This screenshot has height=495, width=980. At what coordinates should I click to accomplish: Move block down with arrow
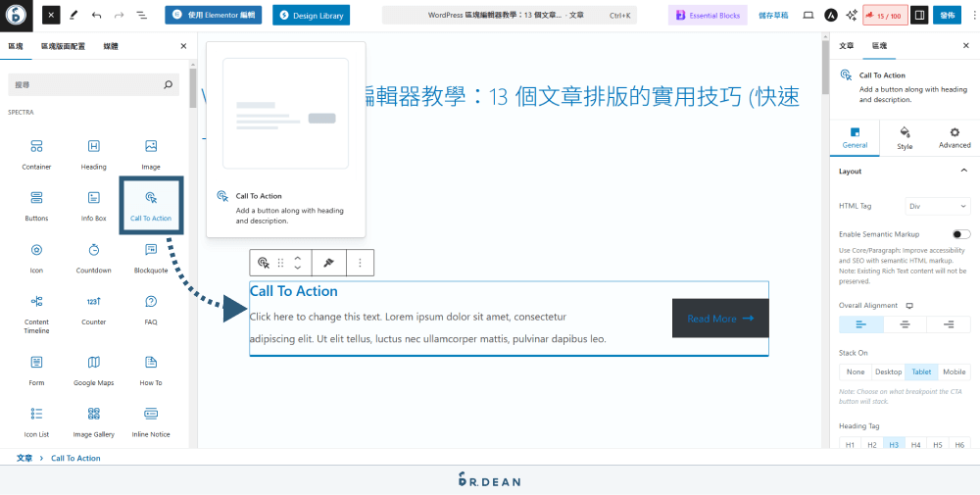click(x=298, y=269)
